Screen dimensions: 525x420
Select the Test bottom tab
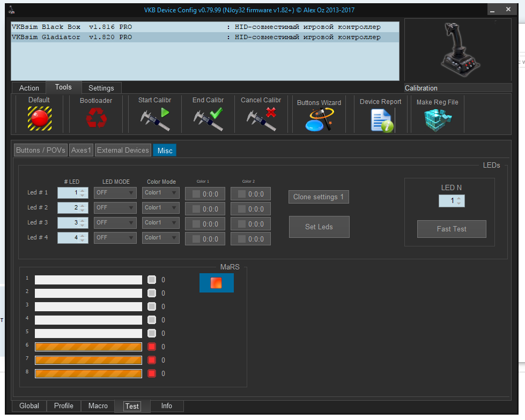point(132,406)
